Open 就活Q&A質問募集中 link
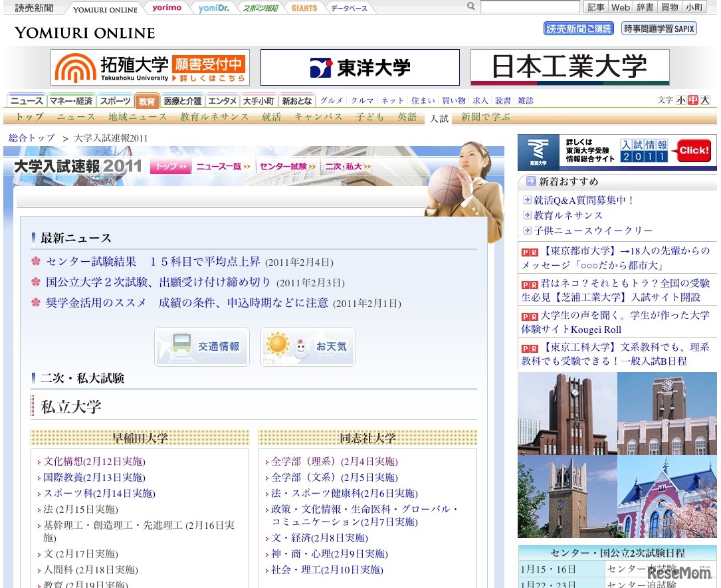 583,200
